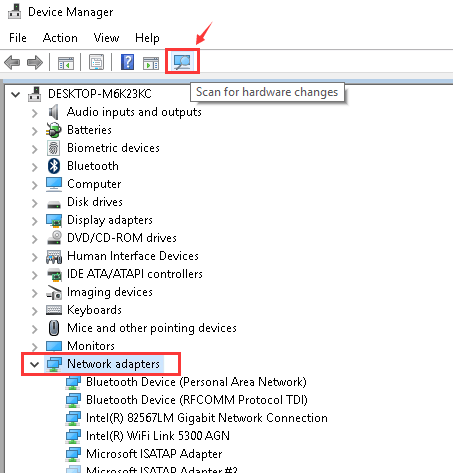Click the Forward arrow in toolbar
The width and height of the screenshot is (453, 473).
tap(35, 62)
